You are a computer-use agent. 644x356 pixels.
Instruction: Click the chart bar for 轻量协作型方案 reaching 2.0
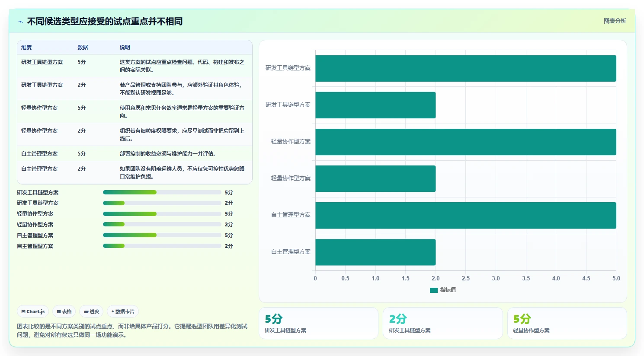pos(375,178)
